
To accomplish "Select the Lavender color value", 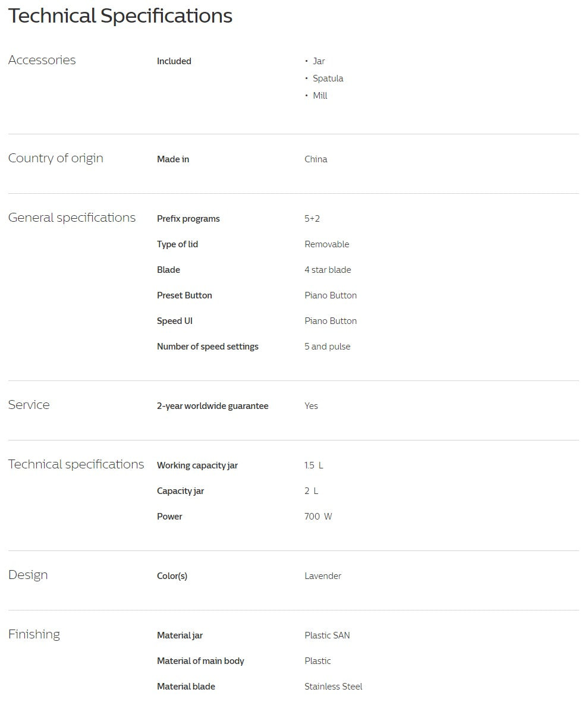I will click(323, 576).
